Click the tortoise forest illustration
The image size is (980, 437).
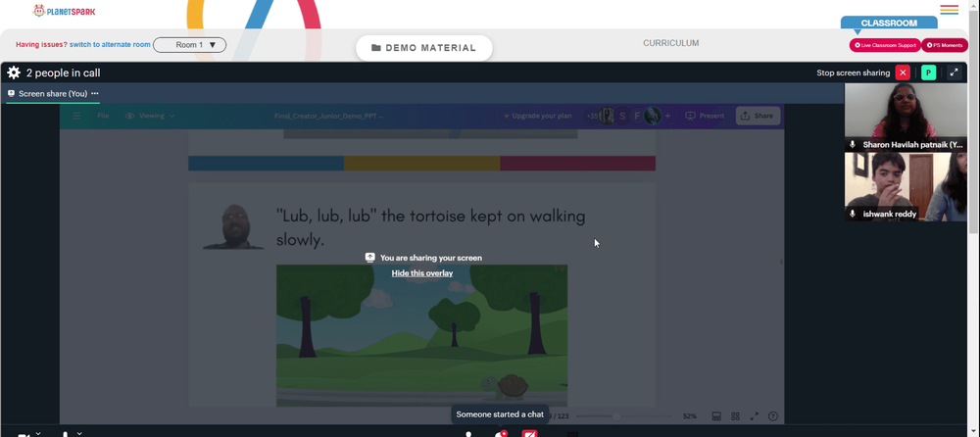click(421, 335)
